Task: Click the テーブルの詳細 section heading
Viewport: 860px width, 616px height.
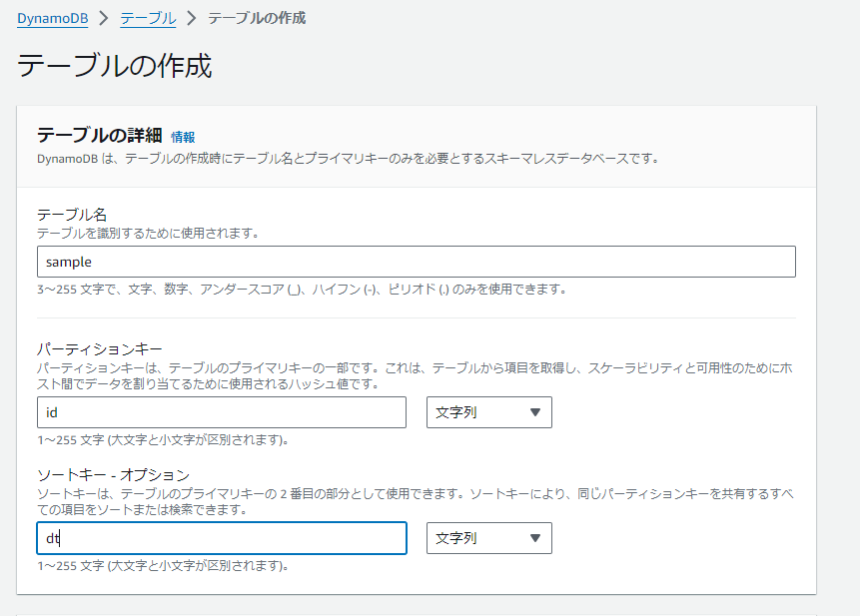Action: click(99, 135)
